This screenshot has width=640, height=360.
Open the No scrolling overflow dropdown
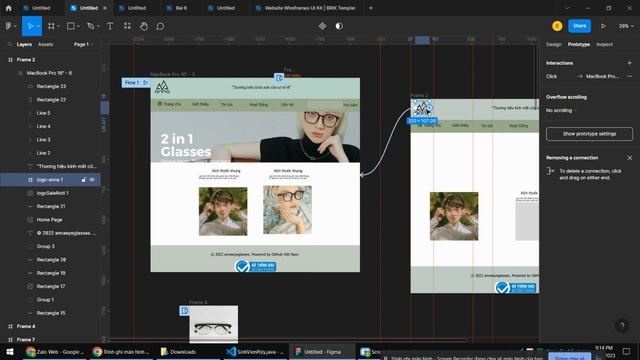561,110
